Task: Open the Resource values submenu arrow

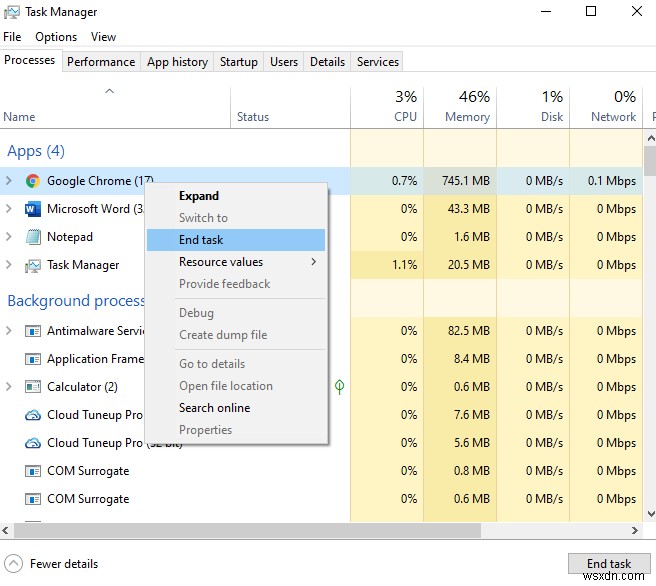Action: 313,262
